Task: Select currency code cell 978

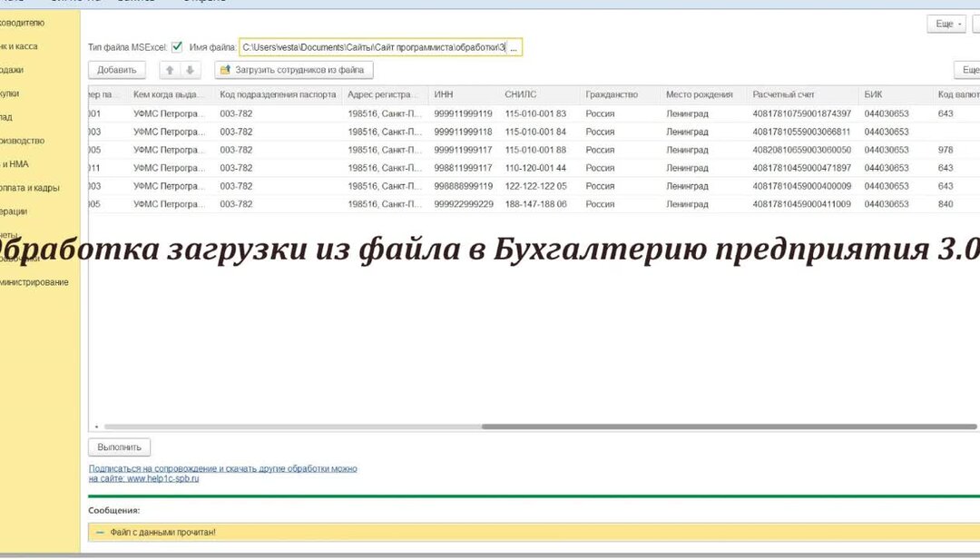Action: 956,150
